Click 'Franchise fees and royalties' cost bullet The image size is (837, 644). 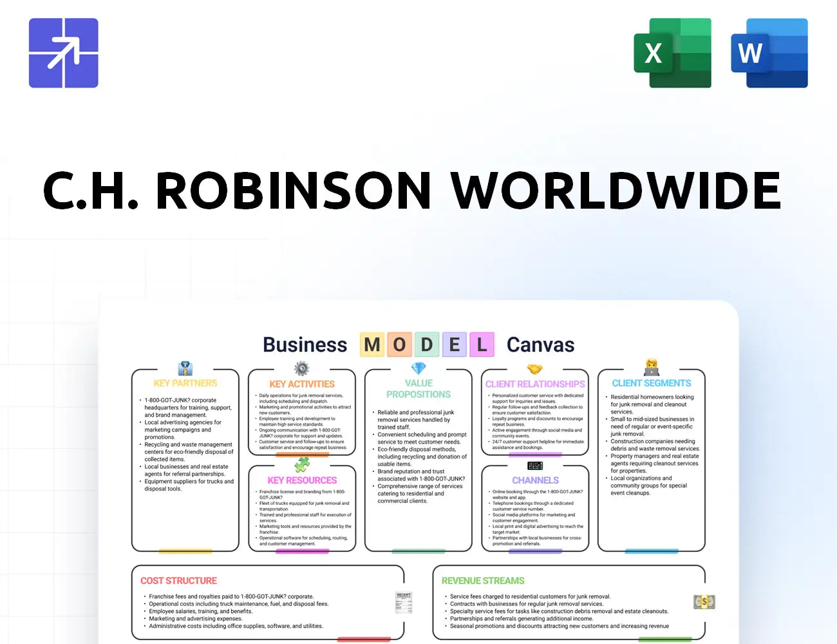pos(231,596)
